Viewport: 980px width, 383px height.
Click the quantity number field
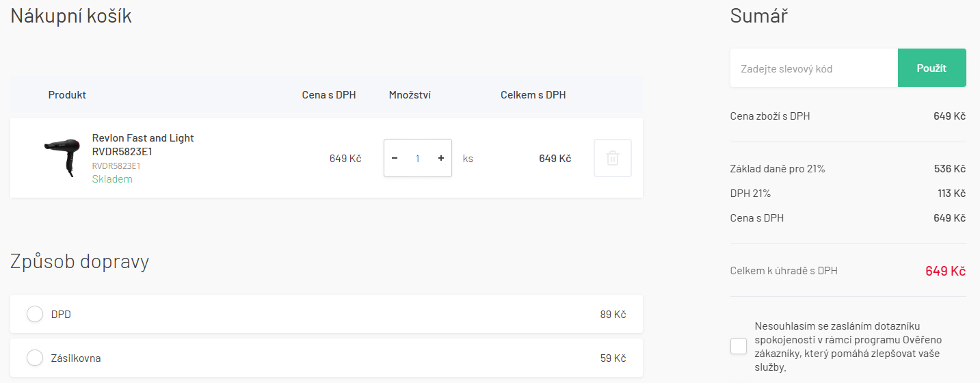coord(418,159)
